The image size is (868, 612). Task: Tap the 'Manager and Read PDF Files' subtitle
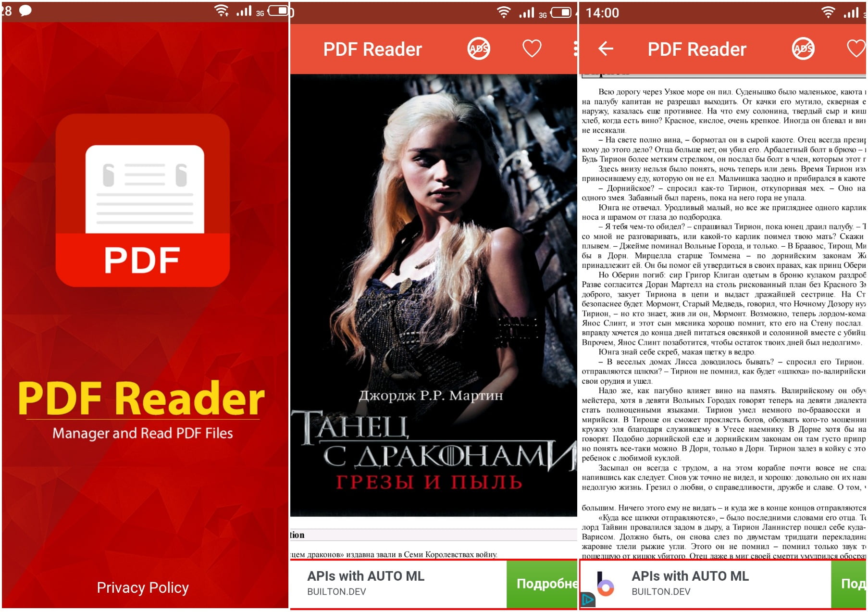143,433
